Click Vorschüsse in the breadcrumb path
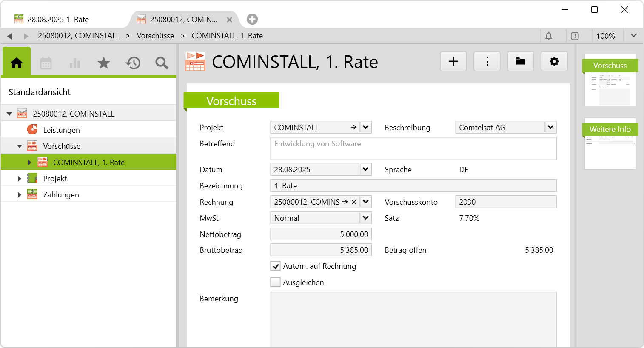 [x=155, y=36]
